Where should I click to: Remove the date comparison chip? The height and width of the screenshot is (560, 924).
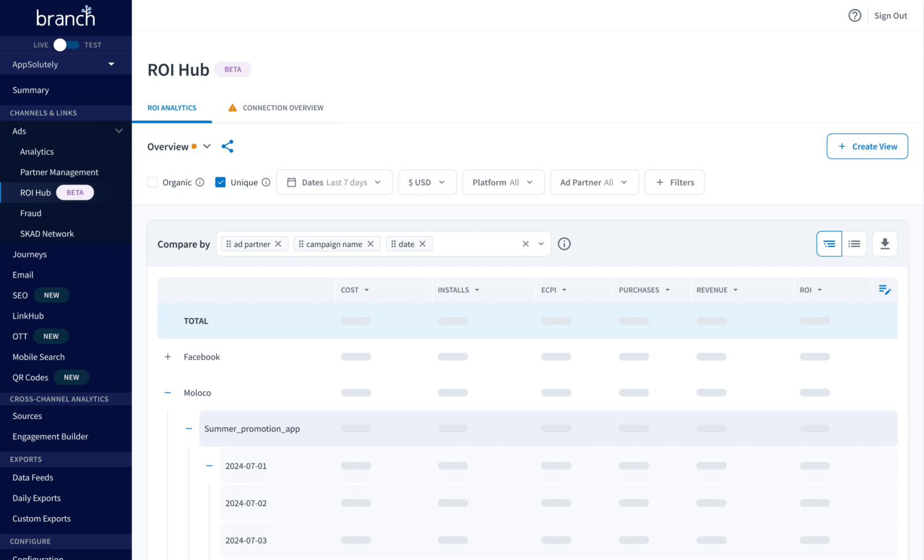[x=423, y=244]
